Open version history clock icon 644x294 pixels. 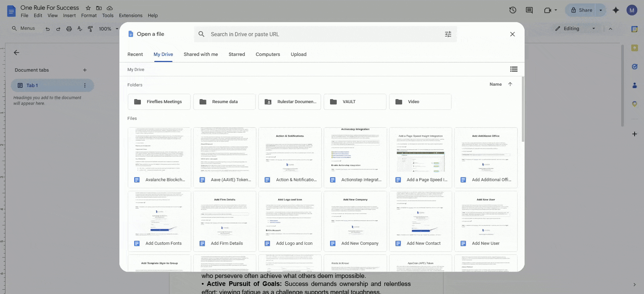coord(513,10)
